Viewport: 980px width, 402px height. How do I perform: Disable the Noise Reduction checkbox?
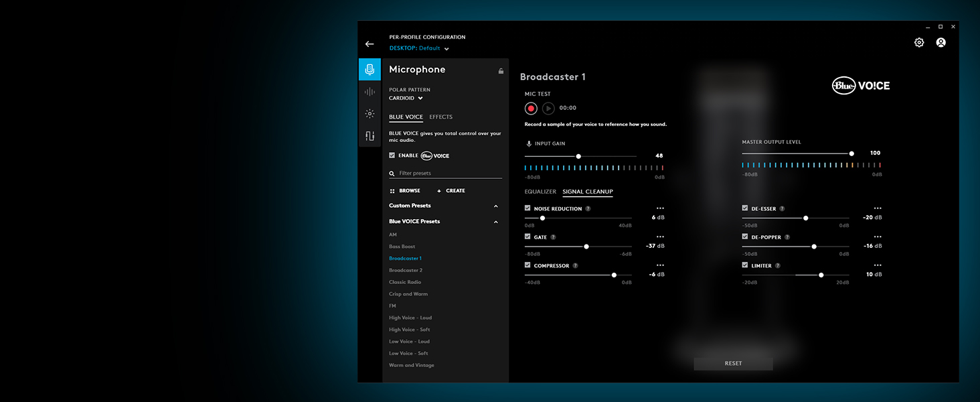(x=528, y=208)
